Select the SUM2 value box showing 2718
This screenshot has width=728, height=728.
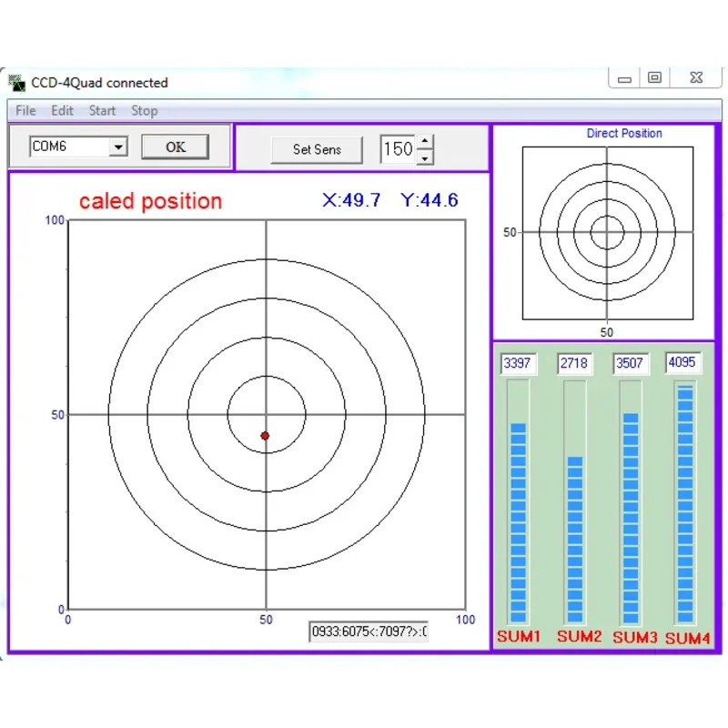point(573,363)
